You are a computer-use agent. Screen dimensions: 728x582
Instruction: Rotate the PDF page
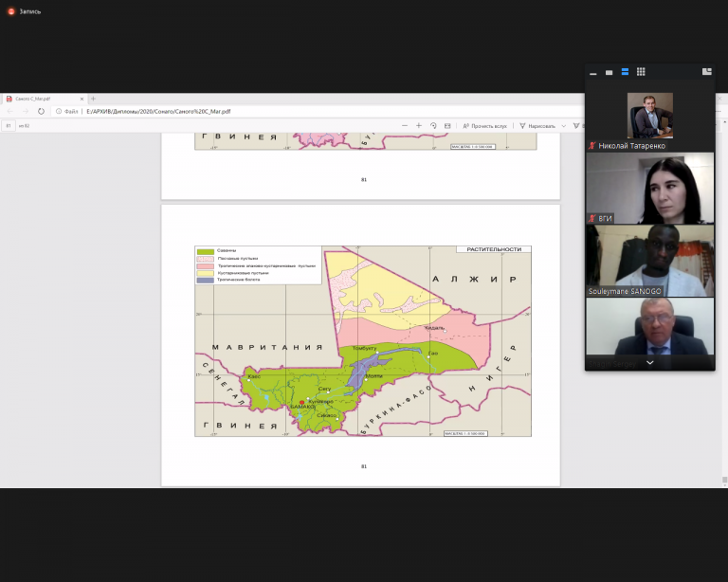point(433,125)
